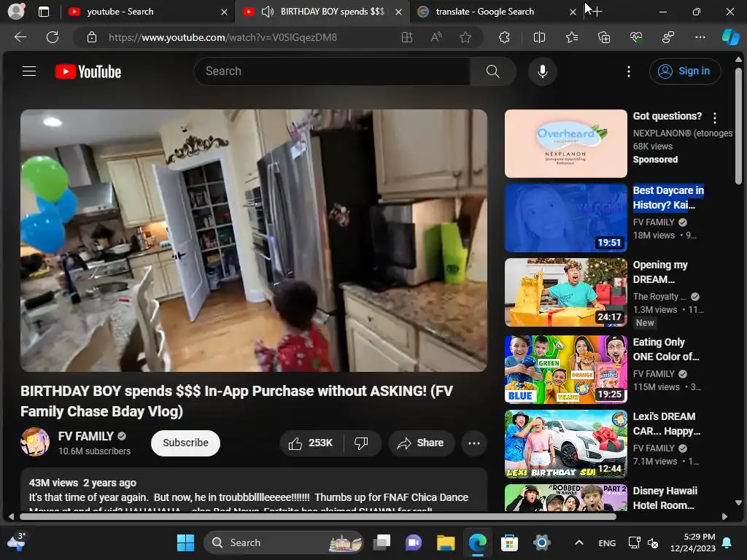The width and height of the screenshot is (747, 560).
Task: Open options menu for sponsored NEXPLANON ad
Action: click(715, 117)
